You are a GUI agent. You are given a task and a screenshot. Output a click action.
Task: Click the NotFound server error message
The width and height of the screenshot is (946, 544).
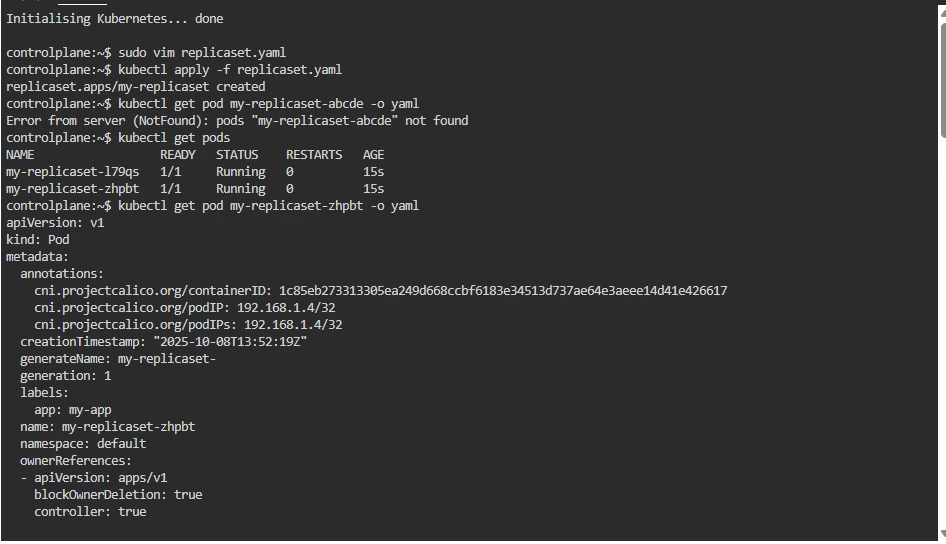(237, 121)
